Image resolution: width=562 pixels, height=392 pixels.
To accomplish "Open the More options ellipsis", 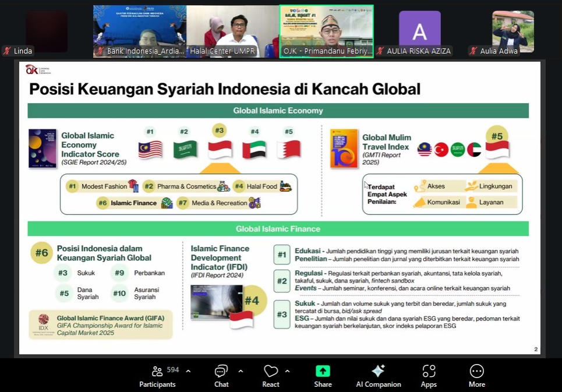I will (476, 376).
